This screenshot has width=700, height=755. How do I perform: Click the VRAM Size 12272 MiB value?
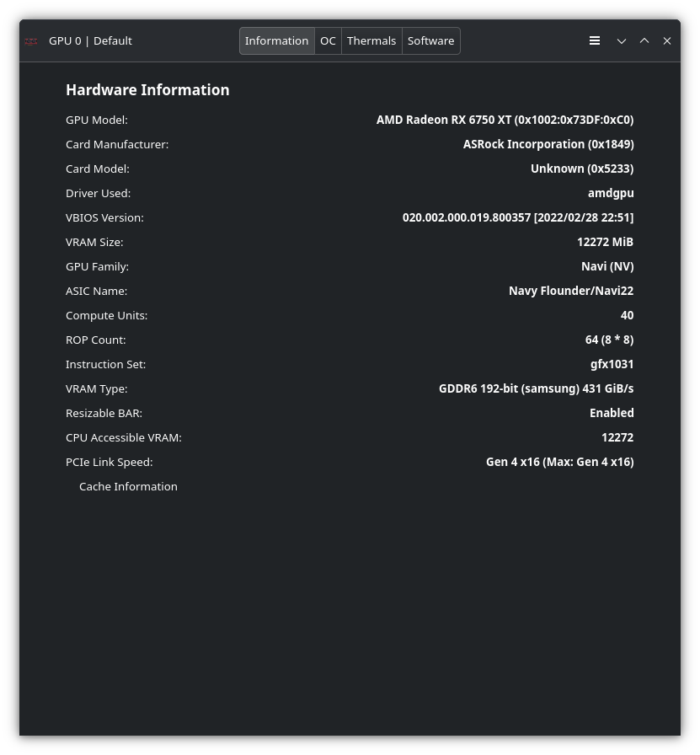[x=605, y=242]
